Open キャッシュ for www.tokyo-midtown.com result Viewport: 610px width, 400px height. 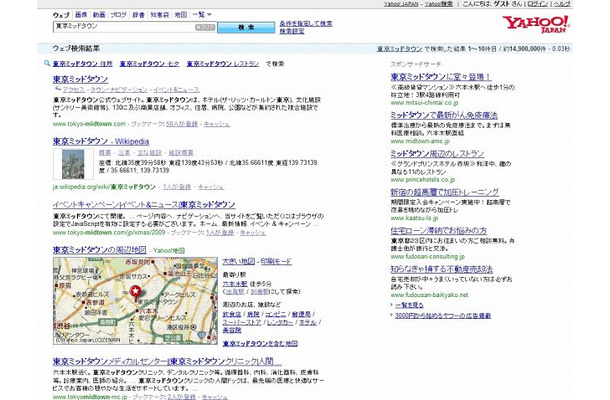[x=217, y=124]
